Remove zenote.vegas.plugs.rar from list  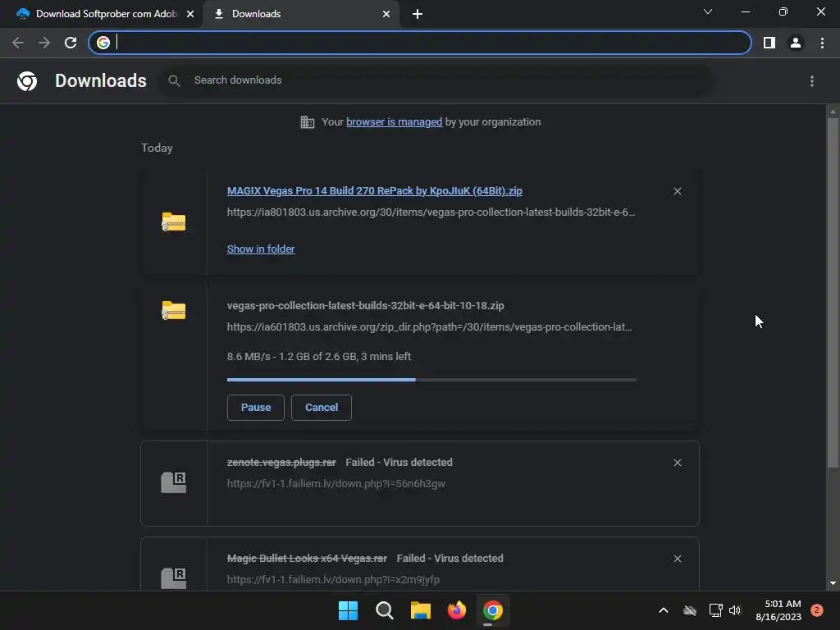(x=677, y=463)
